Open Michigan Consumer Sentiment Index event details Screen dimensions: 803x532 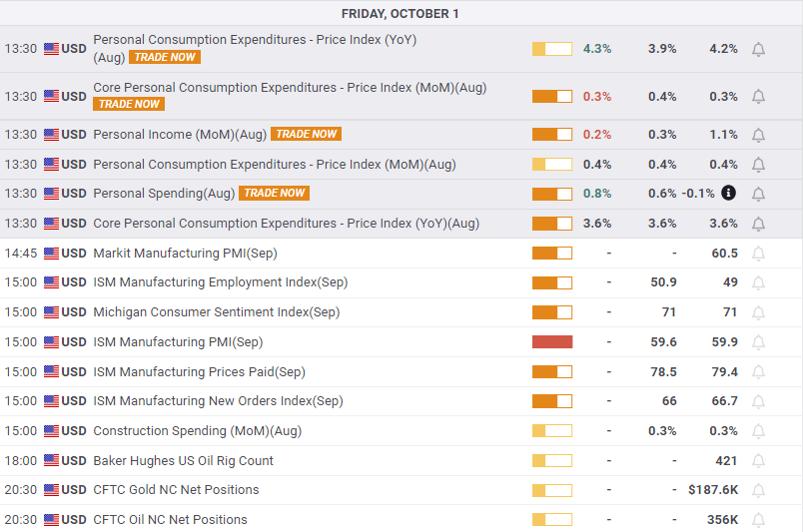coord(216,312)
